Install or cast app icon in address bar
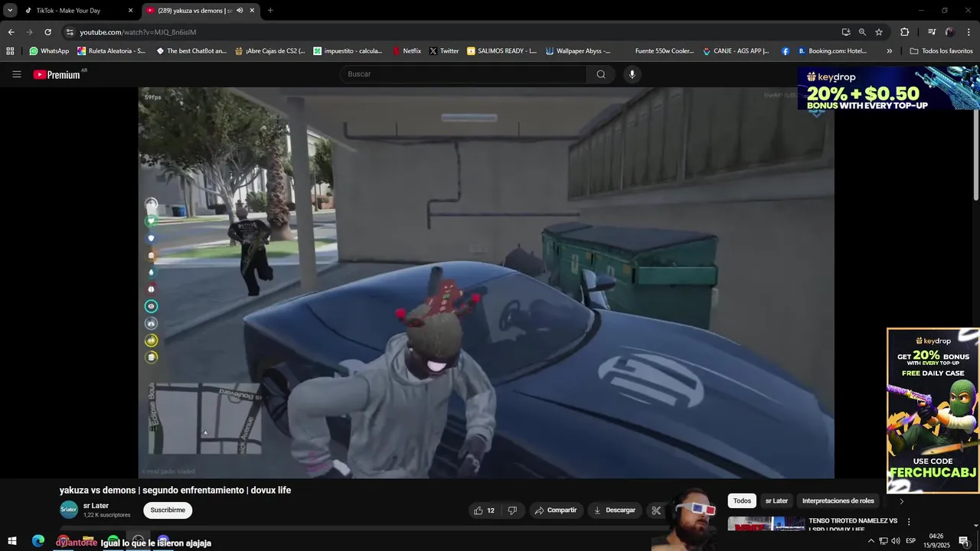This screenshot has width=980, height=551. [846, 32]
